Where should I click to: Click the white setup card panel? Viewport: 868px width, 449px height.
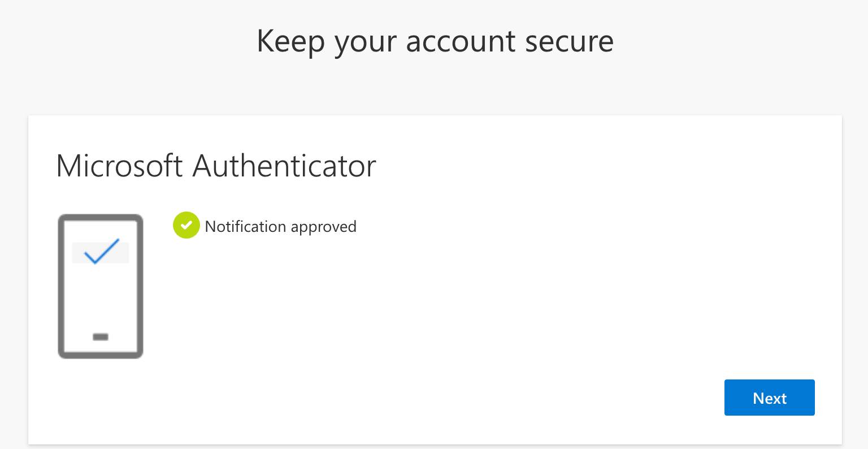(509, 311)
